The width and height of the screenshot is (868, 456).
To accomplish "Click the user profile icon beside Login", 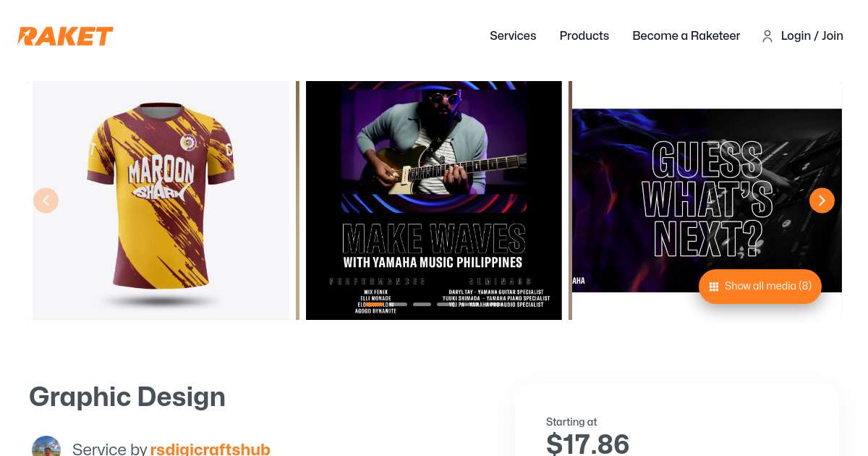I will (x=767, y=36).
